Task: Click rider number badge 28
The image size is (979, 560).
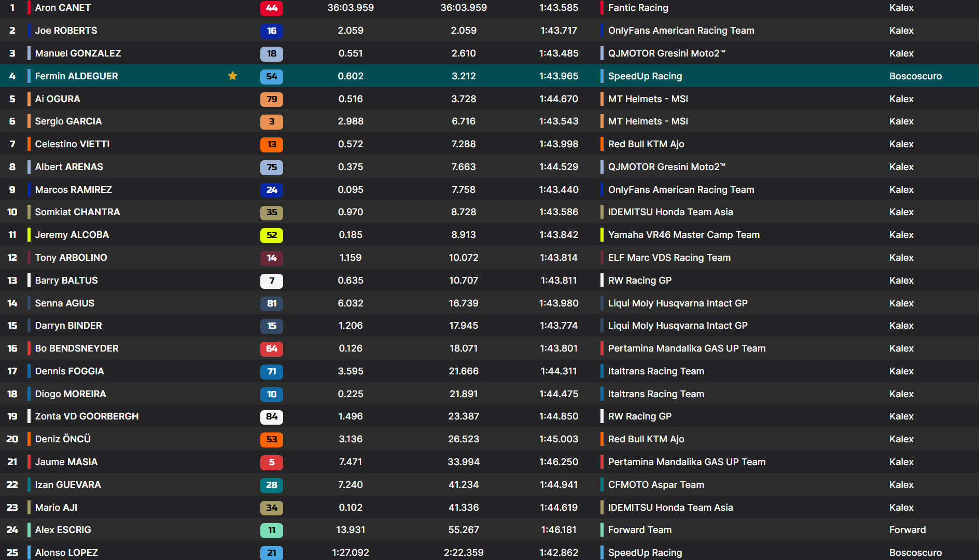Action: pyautogui.click(x=272, y=485)
